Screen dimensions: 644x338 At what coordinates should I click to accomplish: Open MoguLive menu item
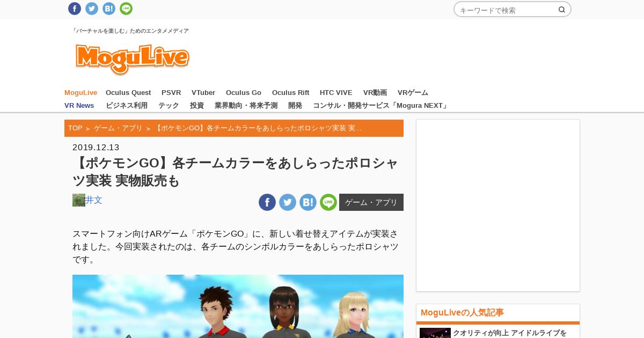80,93
